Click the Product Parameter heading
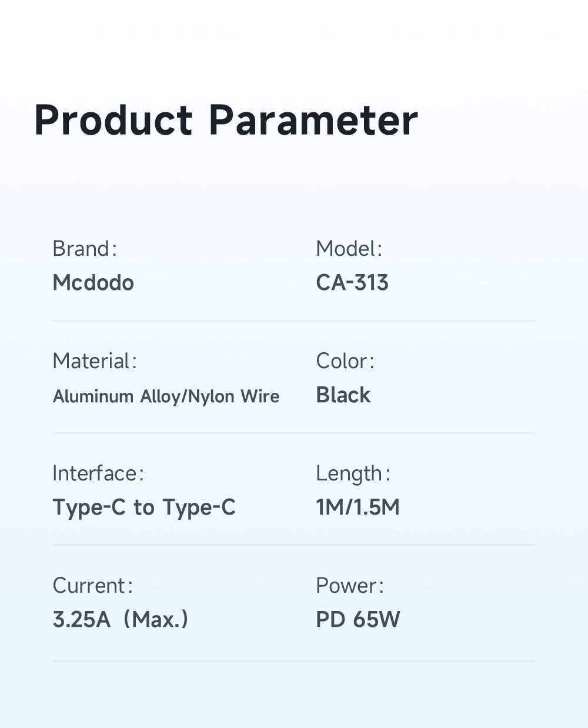The image size is (588, 728). 226,121
